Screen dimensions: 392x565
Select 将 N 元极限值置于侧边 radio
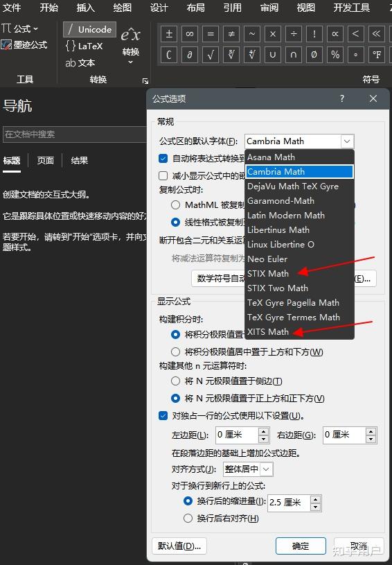click(x=175, y=381)
